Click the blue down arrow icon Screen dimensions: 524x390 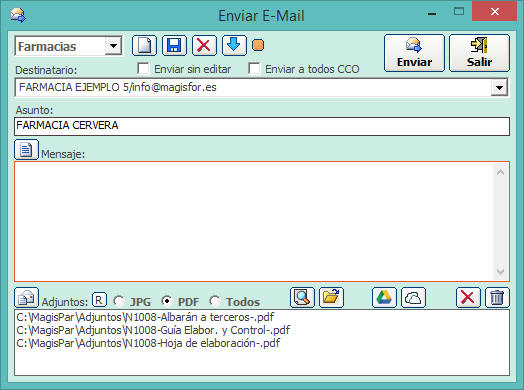pos(234,45)
